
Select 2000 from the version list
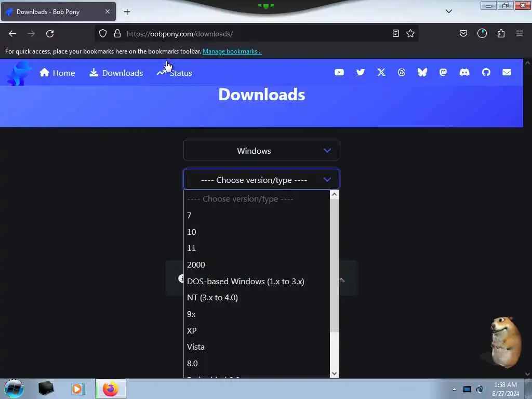(x=257, y=264)
